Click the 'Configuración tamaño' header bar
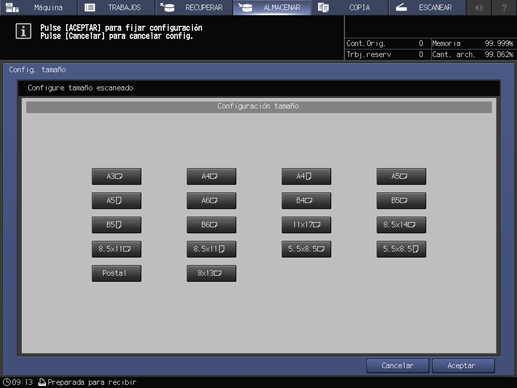517x388 pixels. tap(259, 106)
